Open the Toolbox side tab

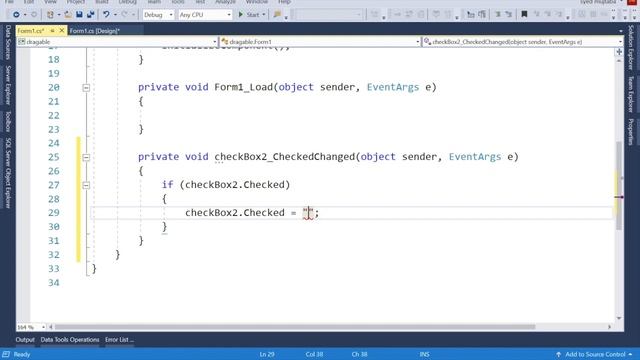tap(8, 121)
